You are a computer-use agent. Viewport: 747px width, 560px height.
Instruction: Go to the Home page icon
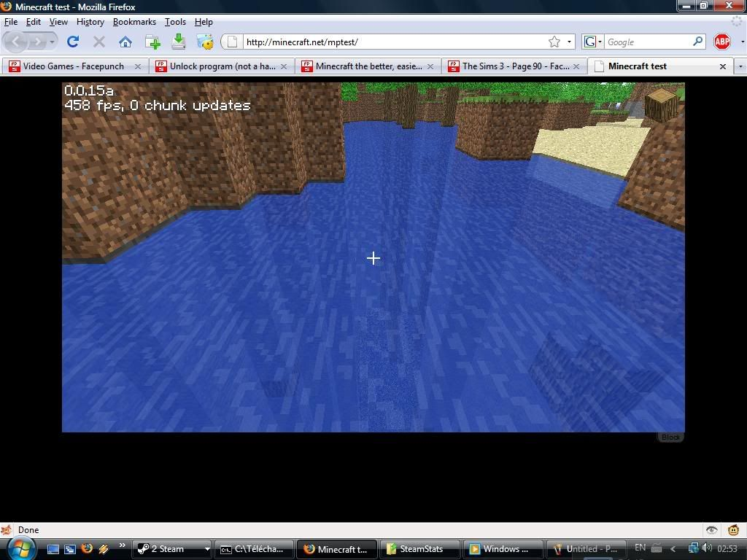click(x=125, y=42)
